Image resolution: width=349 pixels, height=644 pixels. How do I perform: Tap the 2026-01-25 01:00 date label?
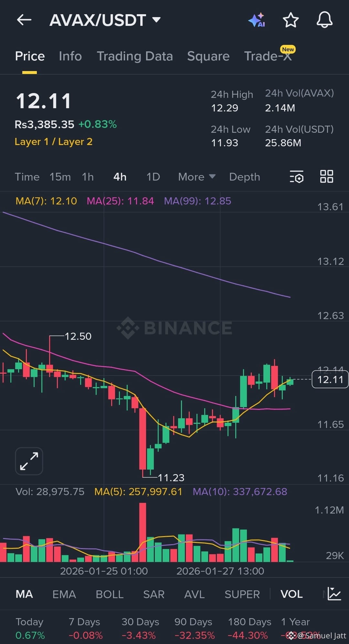pyautogui.click(x=104, y=571)
